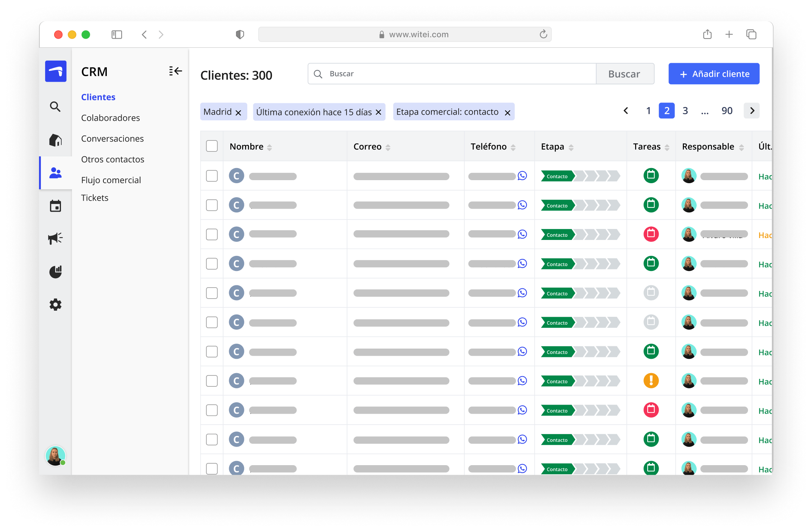Select the megaphone campaigns icon

[x=55, y=238]
